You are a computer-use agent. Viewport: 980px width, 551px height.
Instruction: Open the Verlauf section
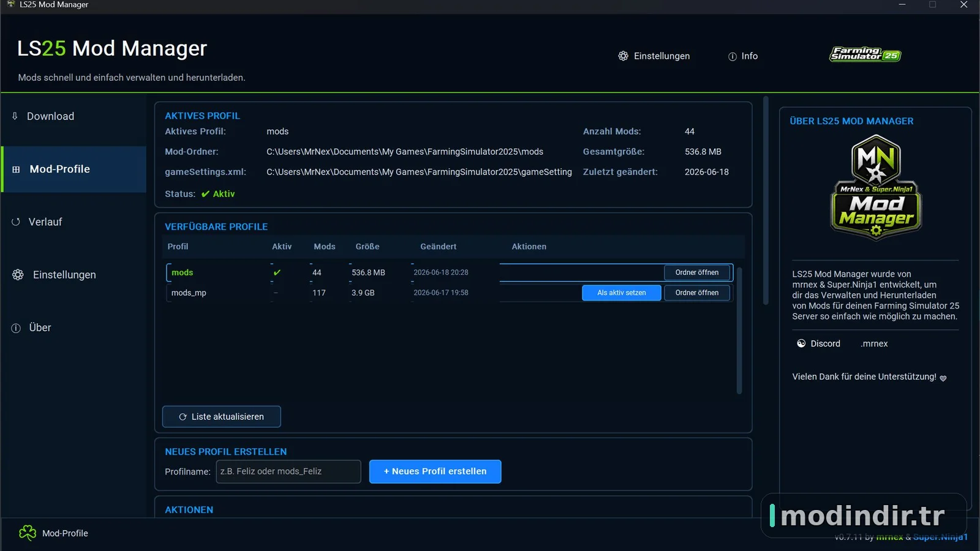pos(73,222)
